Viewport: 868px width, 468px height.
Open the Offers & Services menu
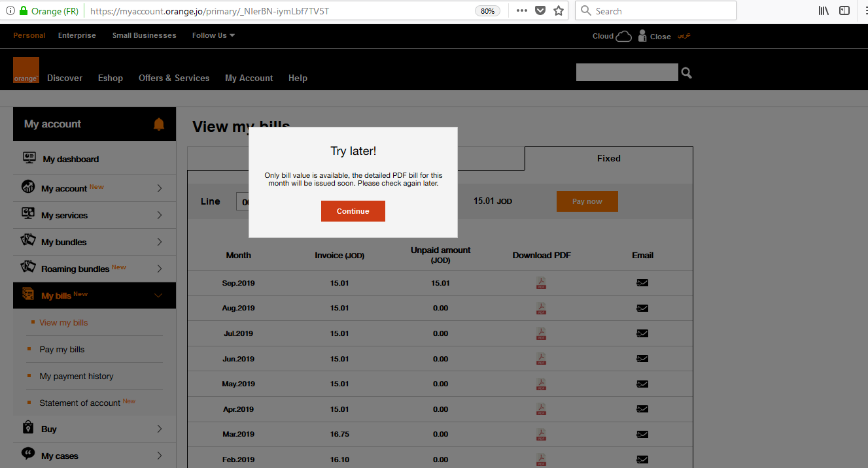[174, 78]
